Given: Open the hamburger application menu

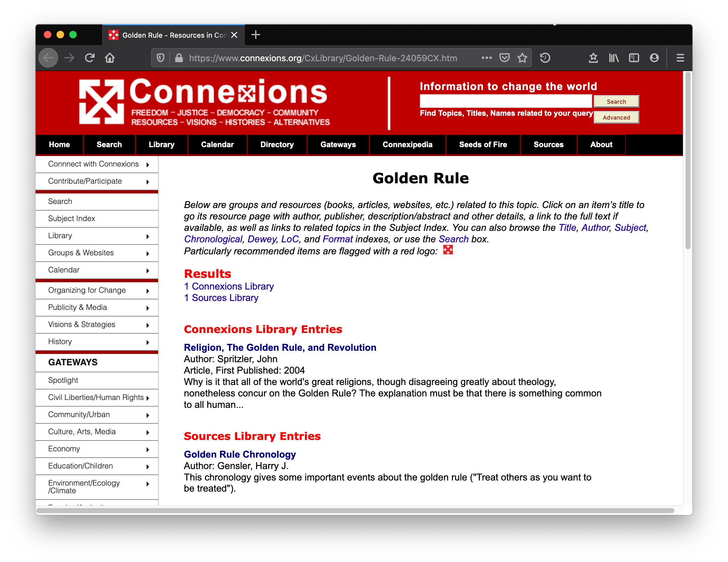Looking at the screenshot, I should (x=680, y=58).
